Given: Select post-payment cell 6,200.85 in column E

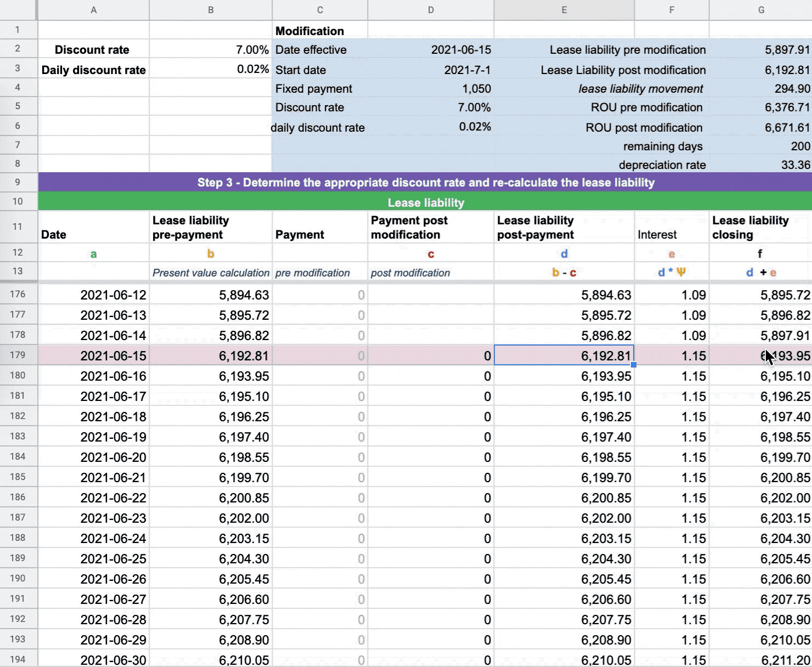Looking at the screenshot, I should coord(564,498).
